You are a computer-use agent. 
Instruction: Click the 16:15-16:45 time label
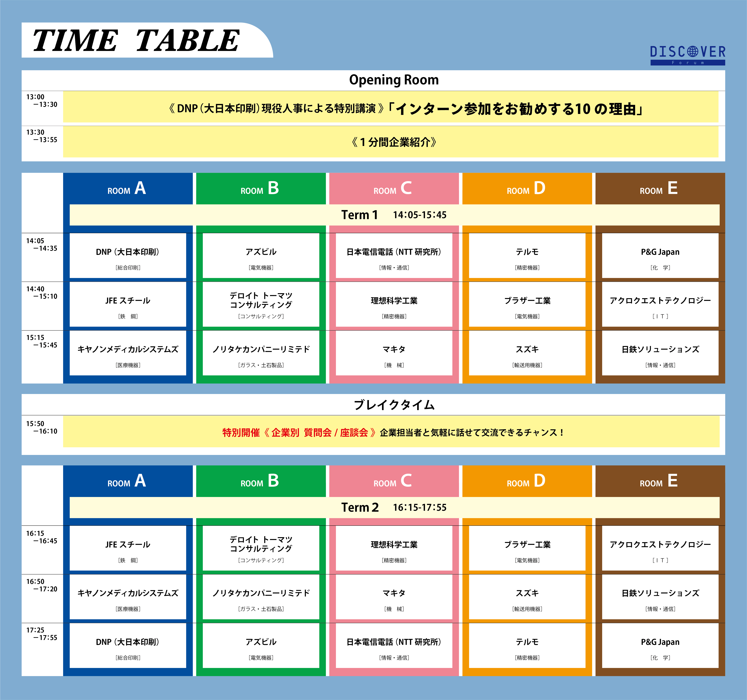tap(42, 537)
